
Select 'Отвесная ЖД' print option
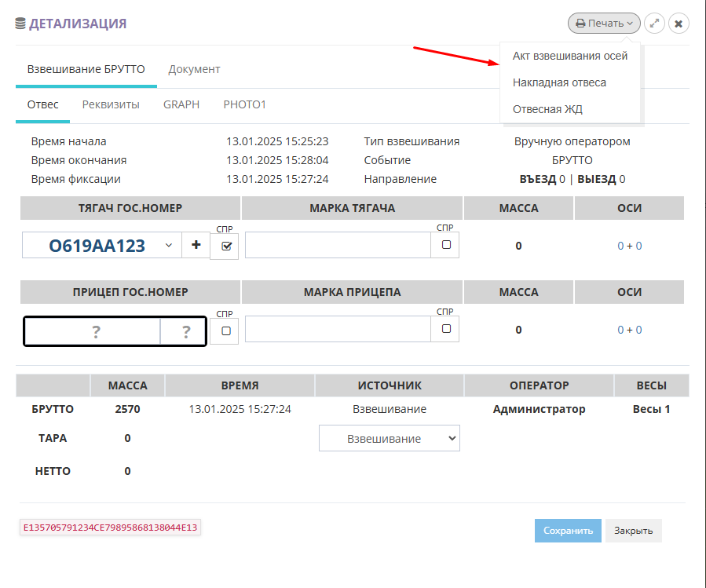[x=547, y=109]
